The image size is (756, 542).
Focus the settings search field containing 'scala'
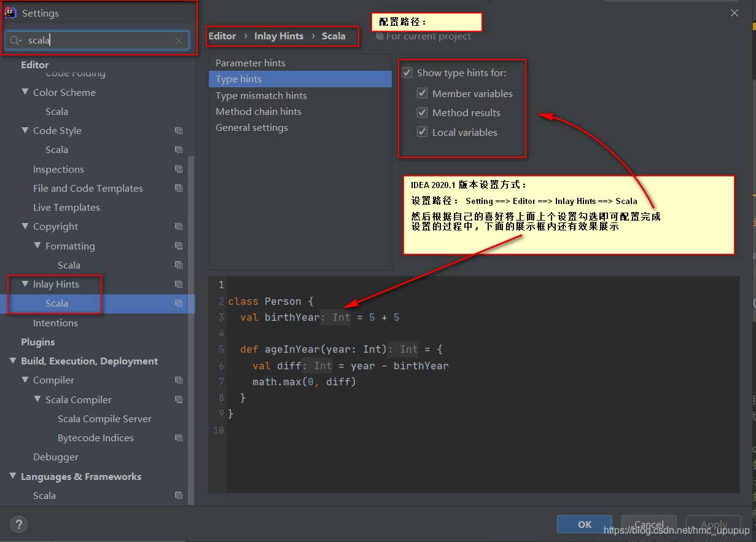97,41
